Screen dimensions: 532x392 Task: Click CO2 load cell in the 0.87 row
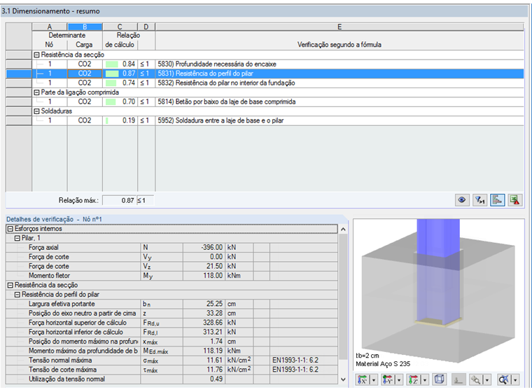85,73
